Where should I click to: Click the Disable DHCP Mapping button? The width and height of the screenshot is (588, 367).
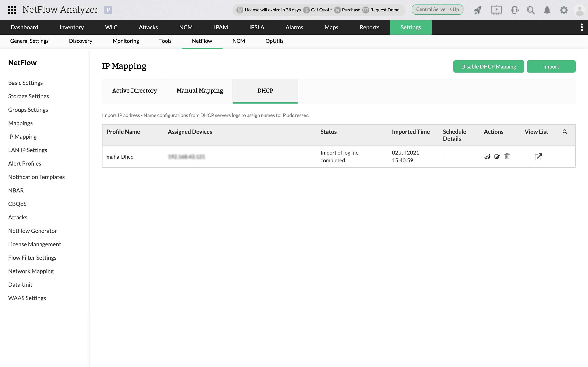[x=488, y=66]
